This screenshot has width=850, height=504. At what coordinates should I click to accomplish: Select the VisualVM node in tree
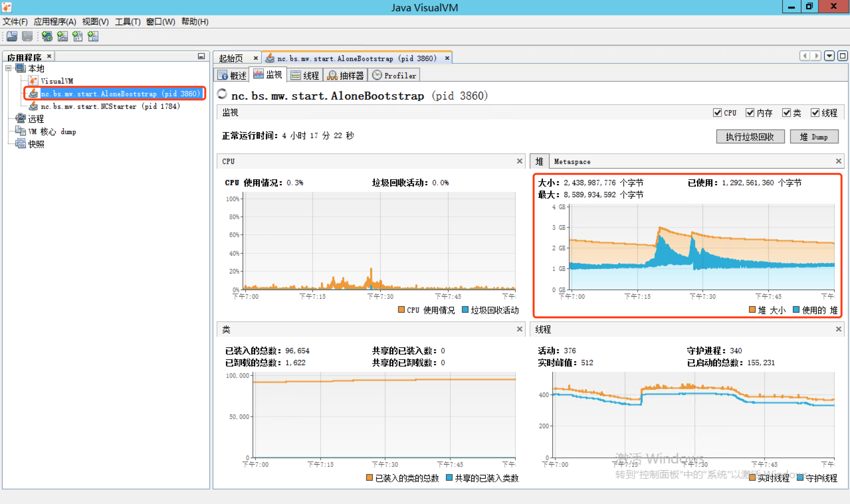pos(57,81)
